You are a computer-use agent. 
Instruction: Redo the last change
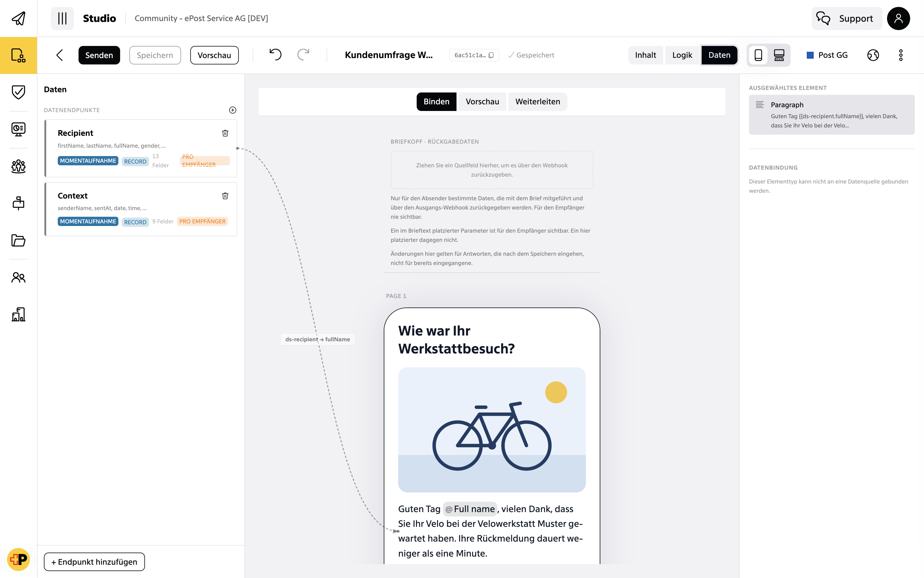pyautogui.click(x=303, y=55)
